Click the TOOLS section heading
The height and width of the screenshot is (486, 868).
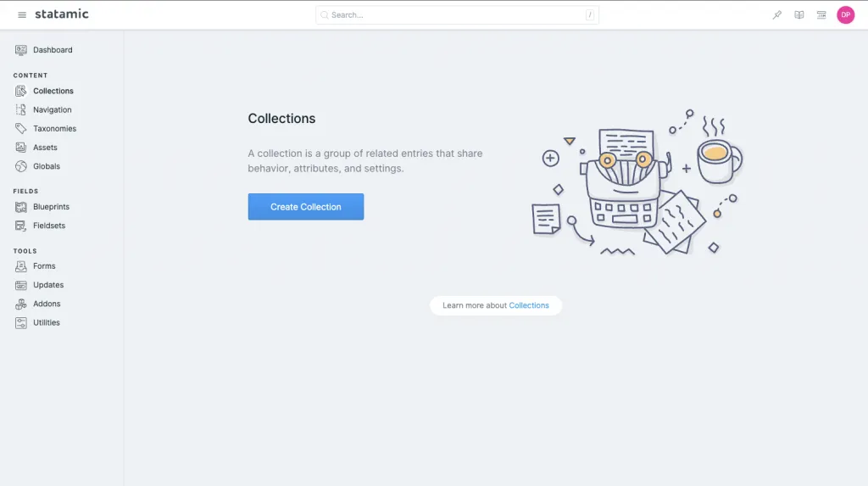[x=25, y=251]
